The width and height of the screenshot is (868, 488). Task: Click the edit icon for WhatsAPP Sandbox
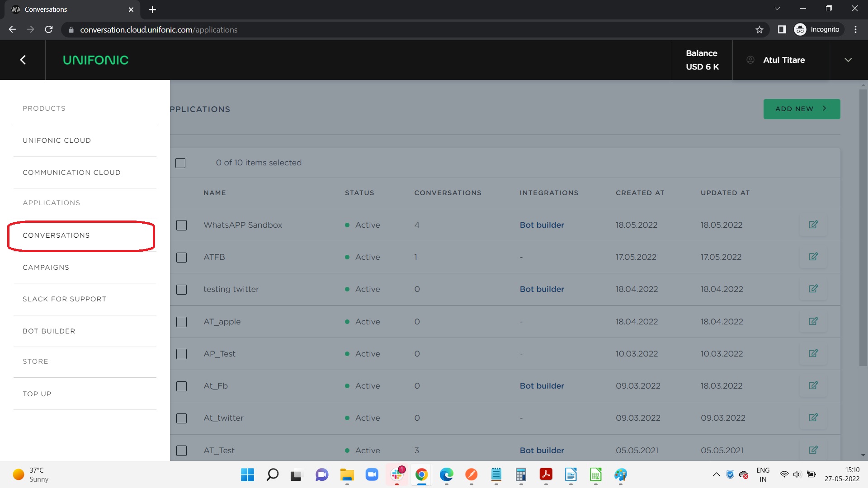813,225
